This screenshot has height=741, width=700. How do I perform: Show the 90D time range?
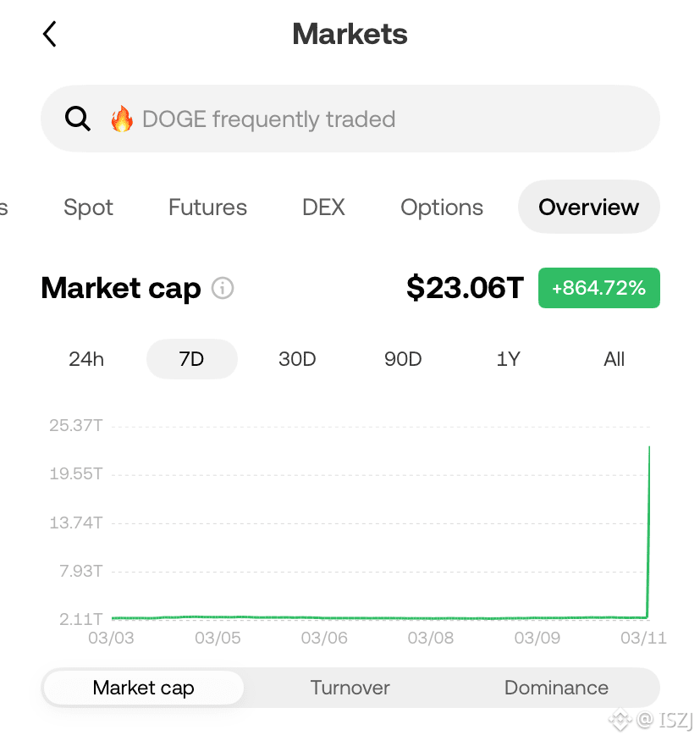click(x=403, y=359)
